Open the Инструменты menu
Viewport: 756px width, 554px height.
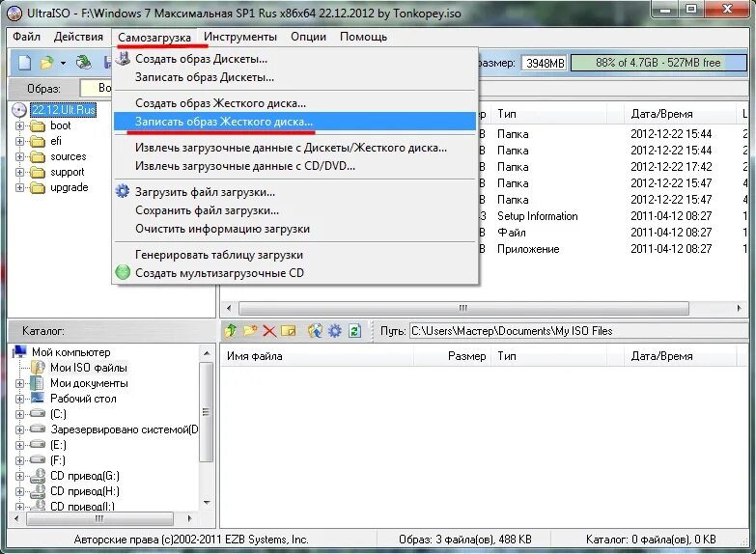click(x=240, y=37)
